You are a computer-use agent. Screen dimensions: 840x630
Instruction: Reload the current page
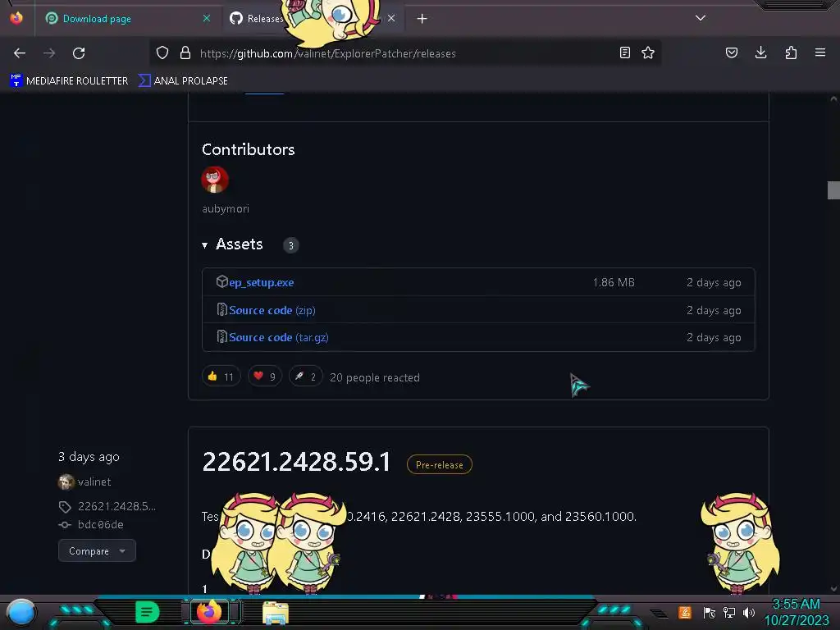[79, 53]
